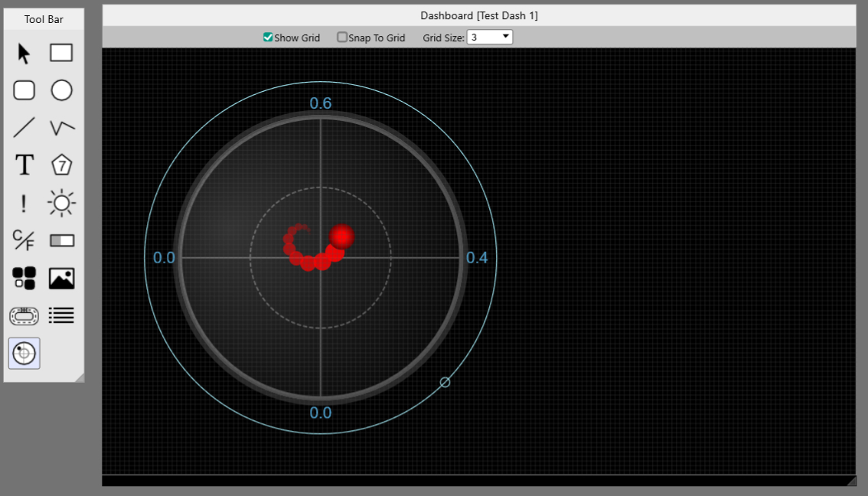Select the rounded rectangle tool

[x=24, y=90]
